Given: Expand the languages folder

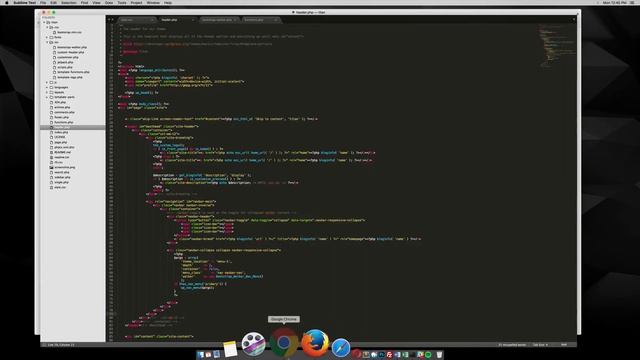Looking at the screenshot, I should click(47, 87).
